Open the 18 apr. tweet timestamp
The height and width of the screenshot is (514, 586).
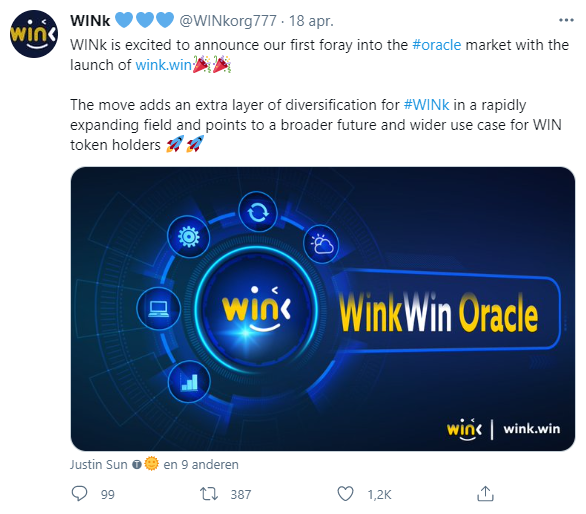[x=311, y=21]
